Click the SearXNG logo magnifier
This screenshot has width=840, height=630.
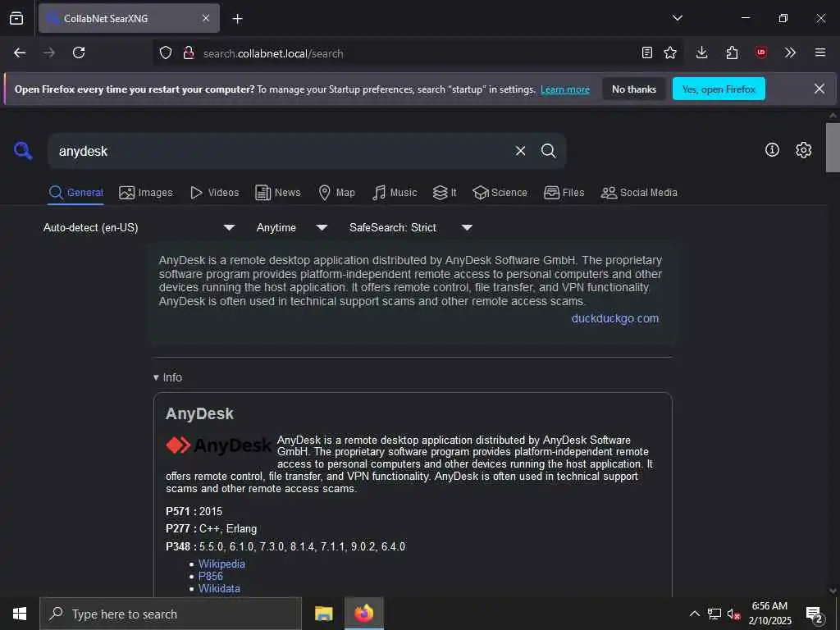23,151
